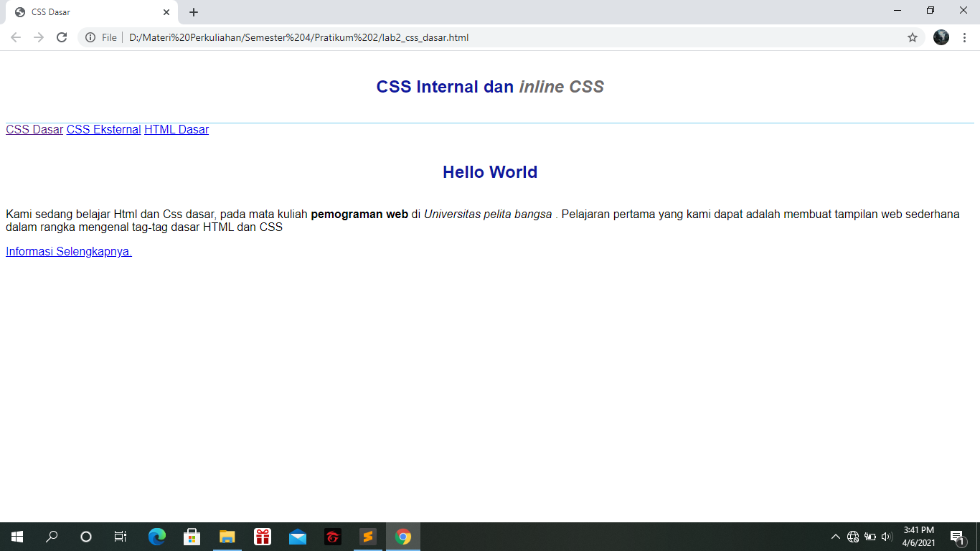This screenshot has width=980, height=551.
Task: Open the Garena taskbar icon
Action: (333, 537)
